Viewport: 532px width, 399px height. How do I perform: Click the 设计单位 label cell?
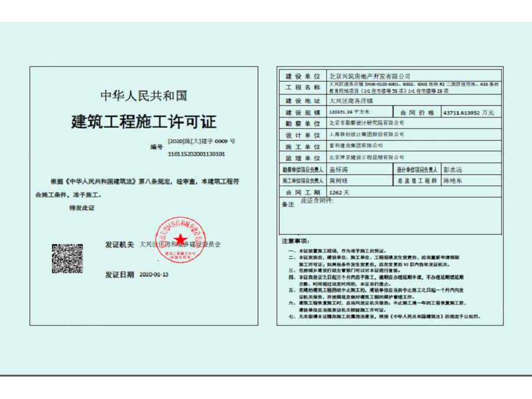point(303,135)
